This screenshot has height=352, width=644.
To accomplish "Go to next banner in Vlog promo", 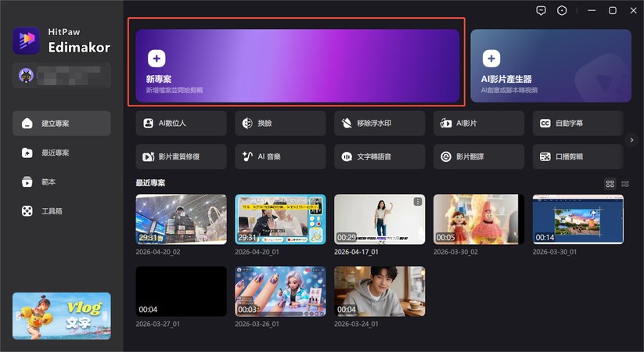I will tap(105, 316).
